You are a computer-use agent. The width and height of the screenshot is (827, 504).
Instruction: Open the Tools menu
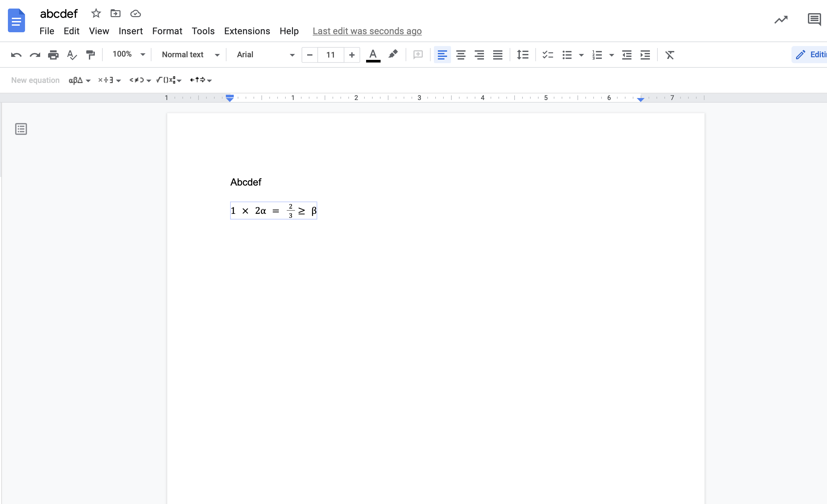203,31
